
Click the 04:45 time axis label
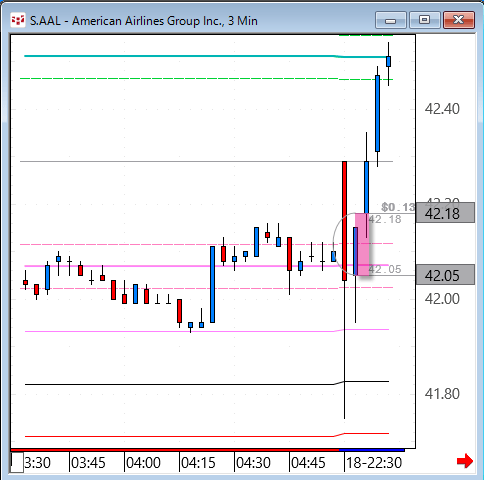point(308,463)
